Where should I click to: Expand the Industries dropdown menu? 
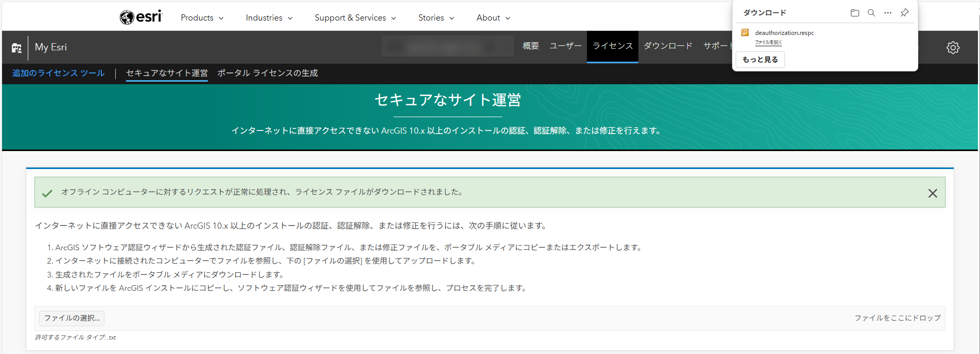(x=269, y=18)
